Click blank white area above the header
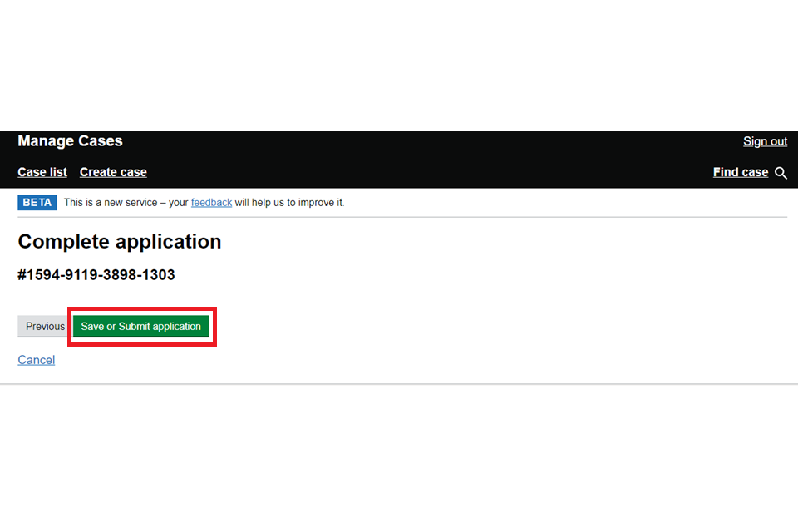Viewport: 798px width, 532px height. 399,66
